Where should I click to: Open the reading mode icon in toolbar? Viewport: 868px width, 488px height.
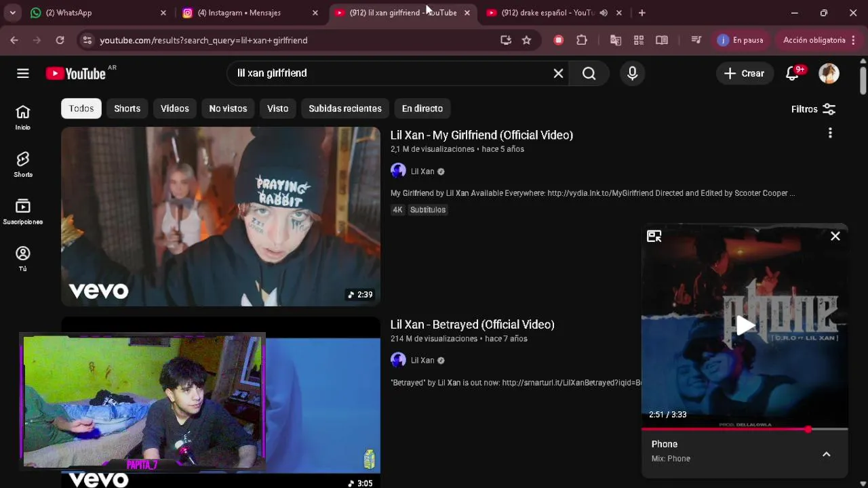662,40
